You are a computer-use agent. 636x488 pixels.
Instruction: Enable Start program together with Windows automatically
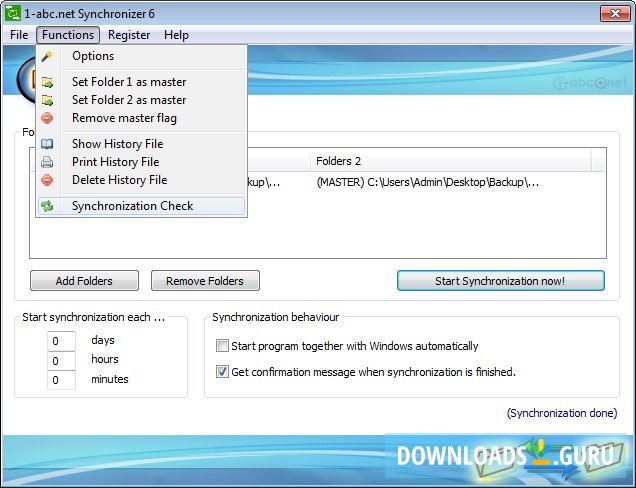coord(222,346)
